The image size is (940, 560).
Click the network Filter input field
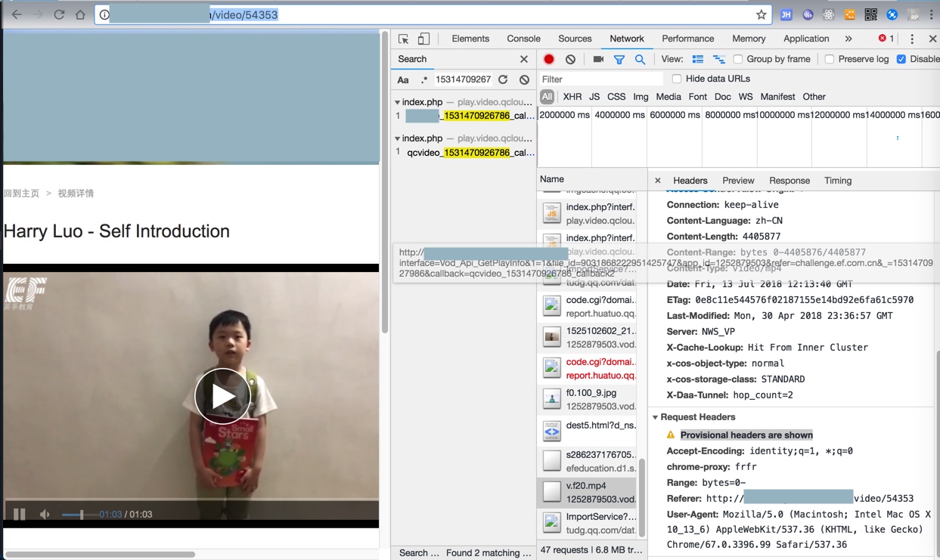(x=600, y=79)
